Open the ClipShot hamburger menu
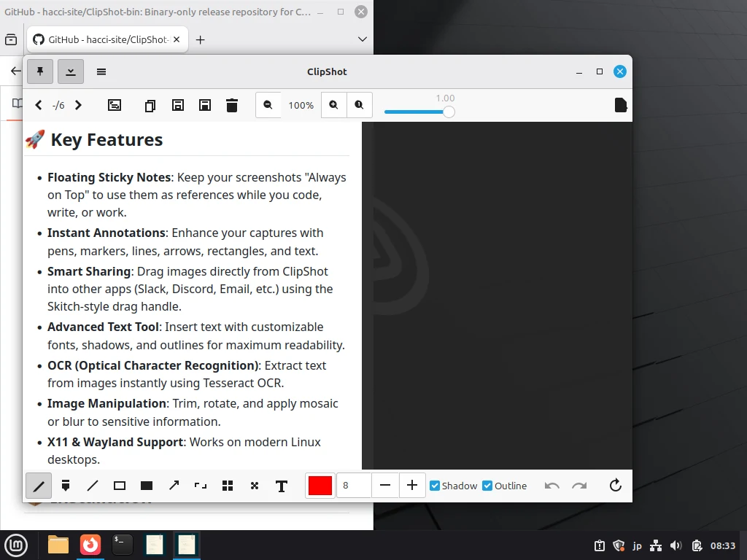This screenshot has height=560, width=747. [x=101, y=72]
